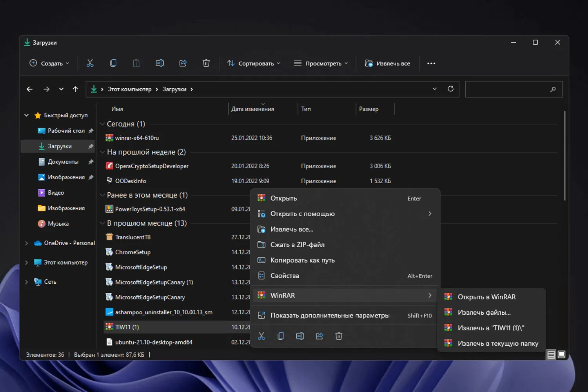Select Сжать в ZIP-файл

(345, 245)
